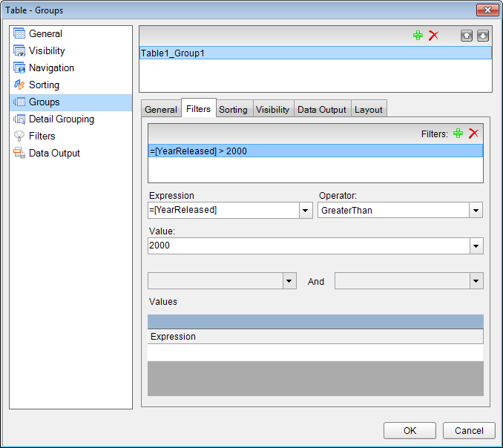The height and width of the screenshot is (448, 503).
Task: Click the Groups page icon in the sidebar
Action: click(19, 102)
